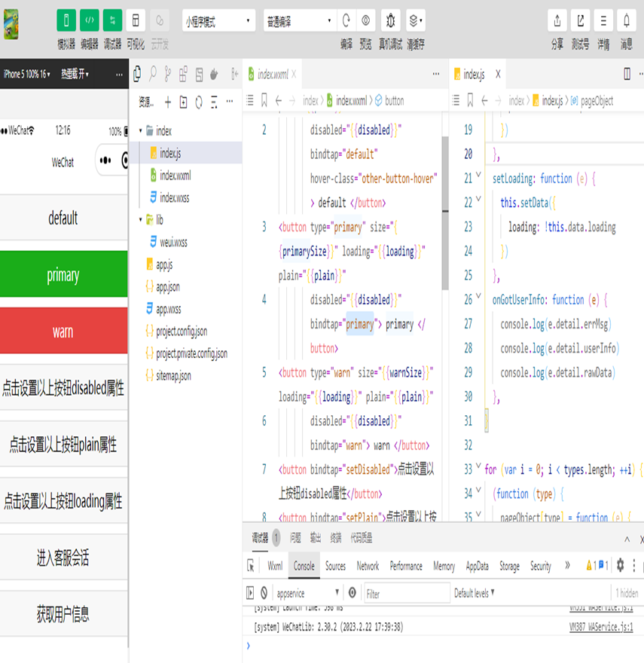Open the simulator more options menu

[119, 75]
